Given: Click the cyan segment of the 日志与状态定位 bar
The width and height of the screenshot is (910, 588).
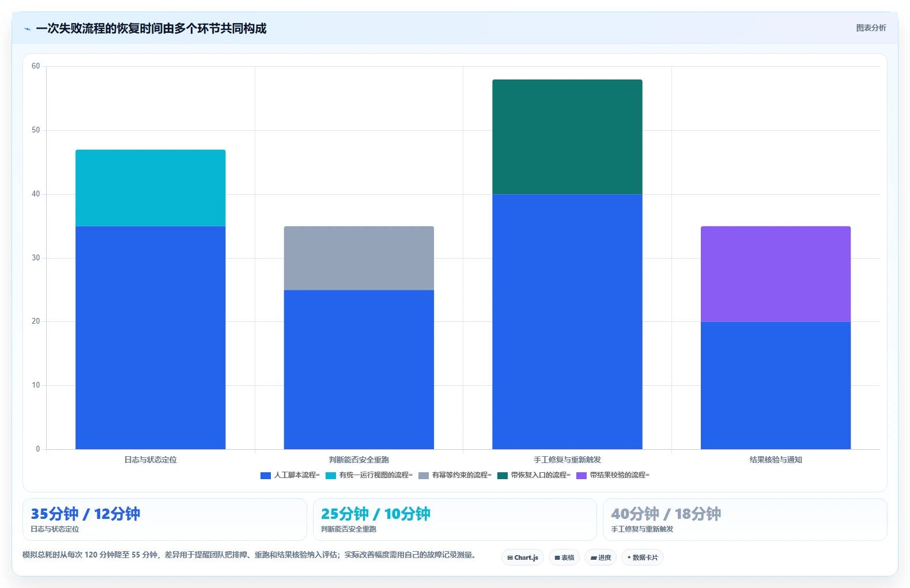Looking at the screenshot, I should [x=150, y=188].
